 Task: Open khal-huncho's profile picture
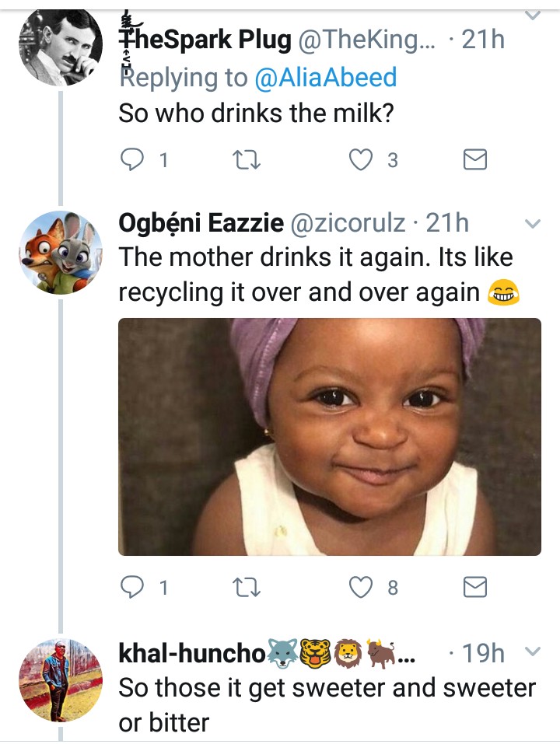[60, 680]
